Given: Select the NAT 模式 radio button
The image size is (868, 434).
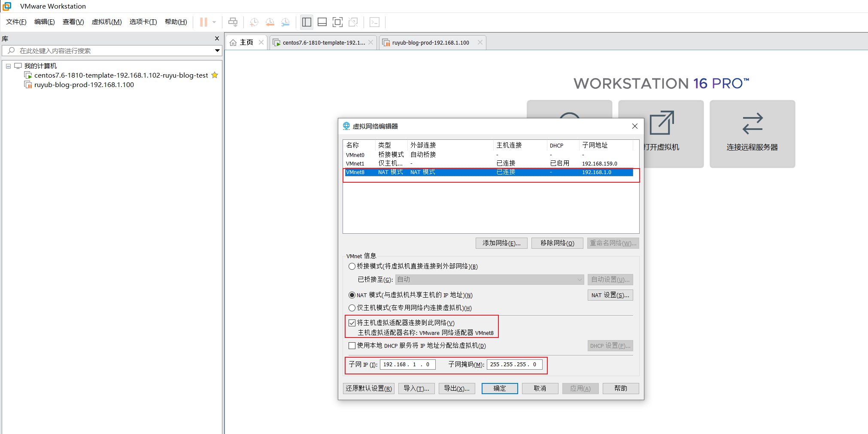Looking at the screenshot, I should tap(352, 295).
